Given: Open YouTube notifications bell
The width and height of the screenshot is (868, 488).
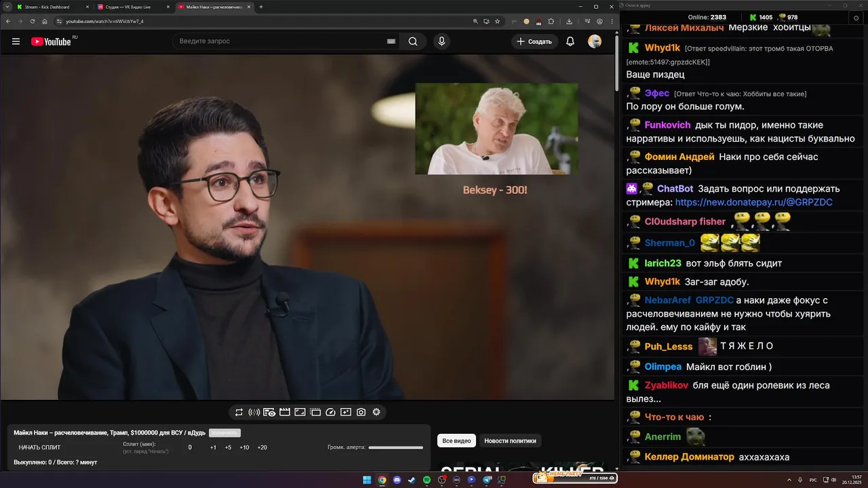Looking at the screenshot, I should 570,41.
